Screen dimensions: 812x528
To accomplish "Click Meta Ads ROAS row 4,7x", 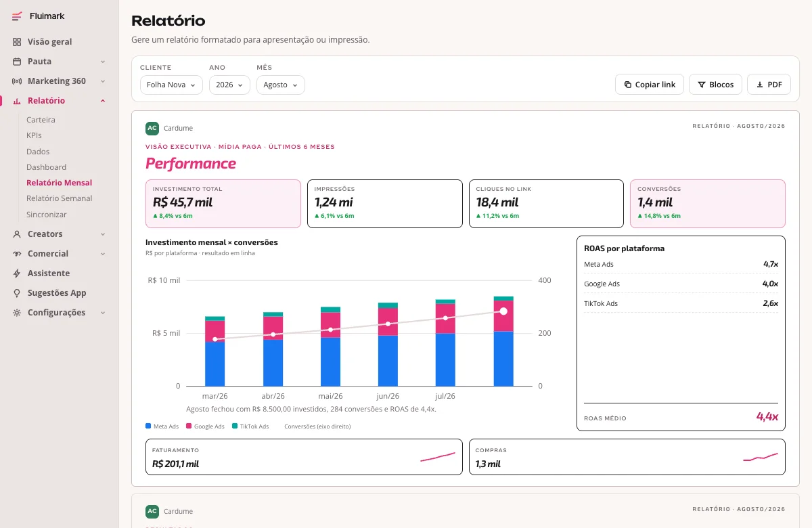I will (681, 264).
